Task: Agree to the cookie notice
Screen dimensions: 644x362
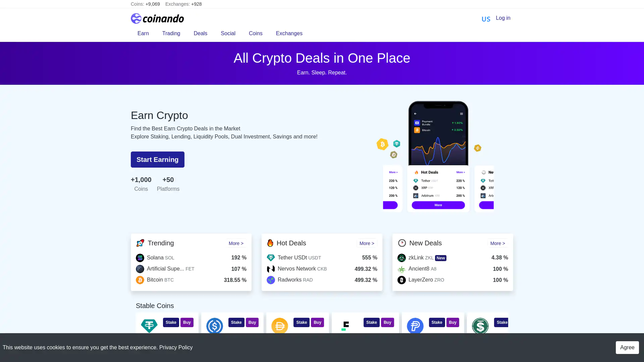Action: point(627,348)
